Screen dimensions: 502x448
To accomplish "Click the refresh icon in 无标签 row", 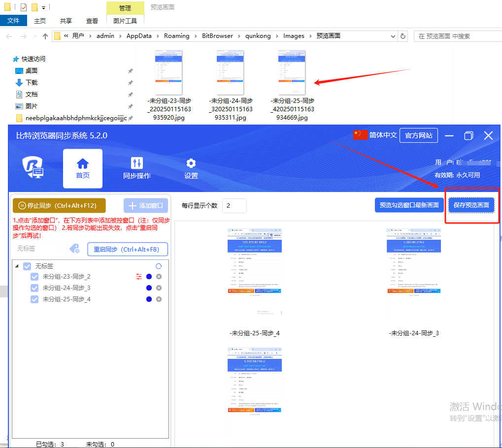I will coord(159,266).
